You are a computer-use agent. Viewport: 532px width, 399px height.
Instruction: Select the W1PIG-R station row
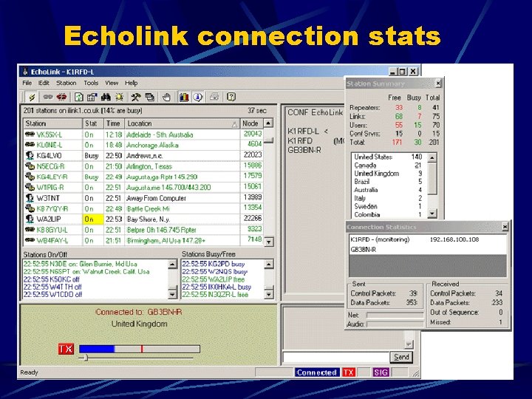[143, 187]
